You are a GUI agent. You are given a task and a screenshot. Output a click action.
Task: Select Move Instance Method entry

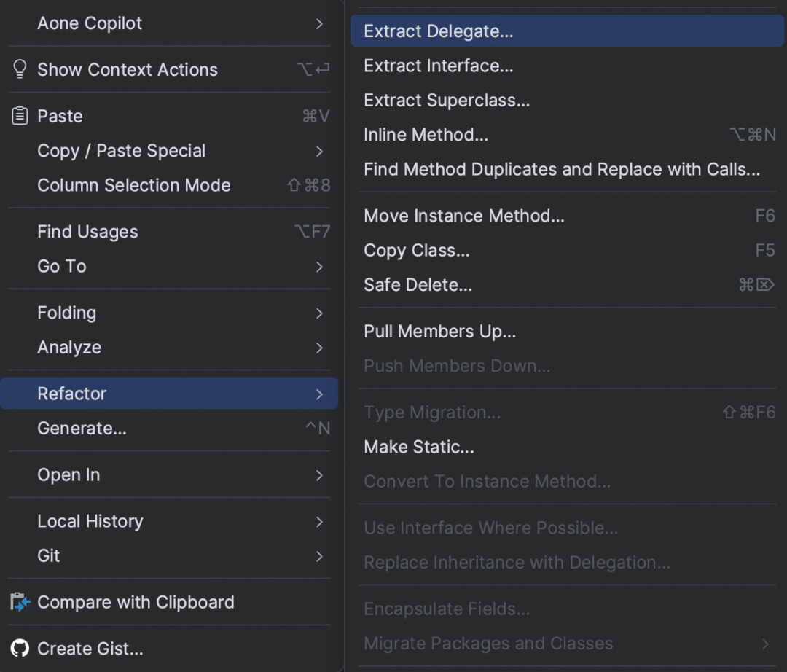567,216
